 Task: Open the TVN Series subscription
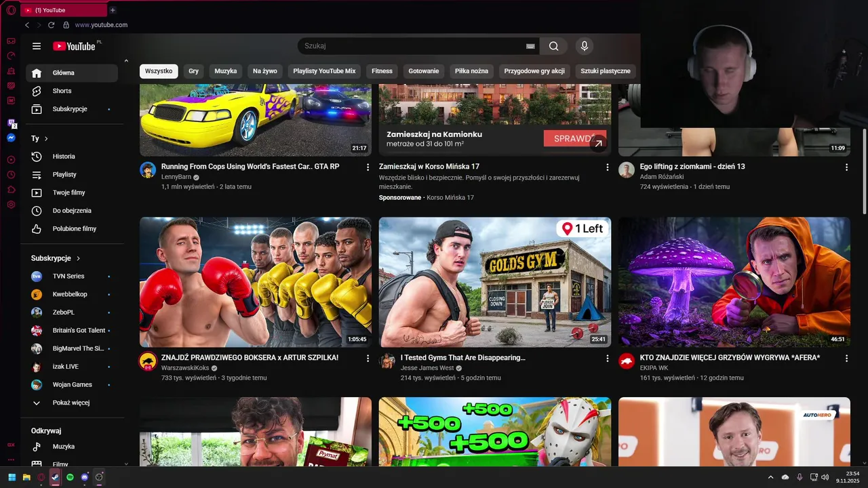[x=72, y=277]
